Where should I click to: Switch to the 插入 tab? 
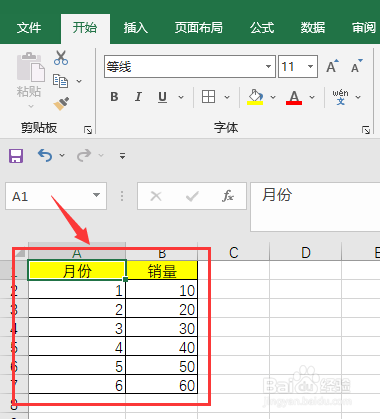point(136,28)
